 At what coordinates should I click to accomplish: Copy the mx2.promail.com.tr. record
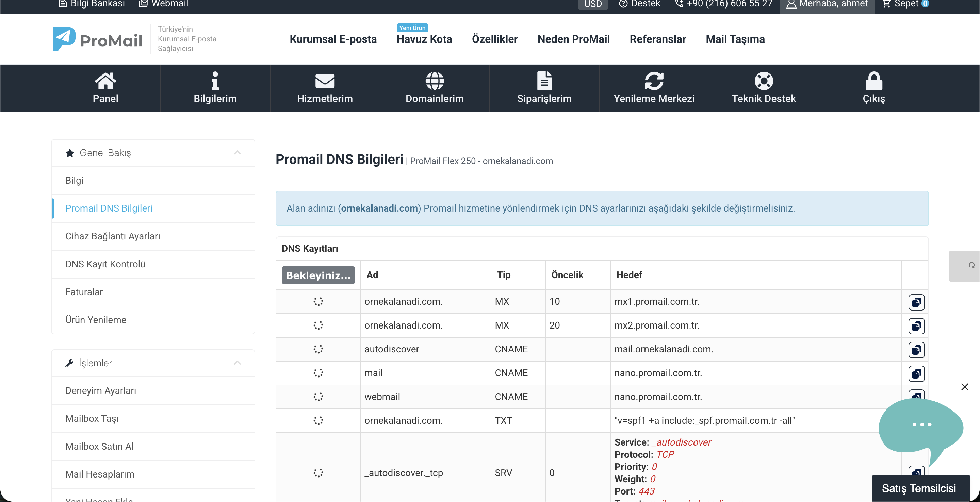(x=916, y=326)
